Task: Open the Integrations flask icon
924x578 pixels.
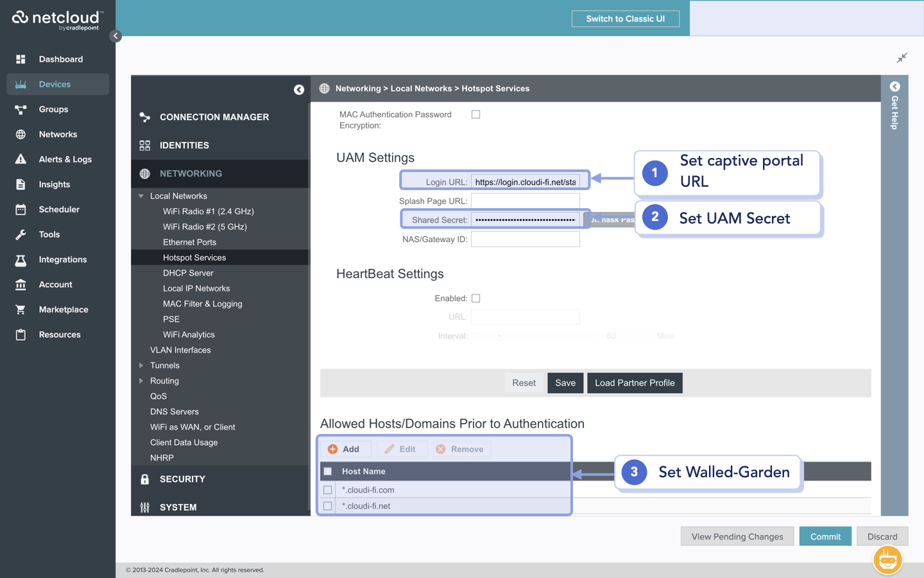Action: [x=21, y=259]
